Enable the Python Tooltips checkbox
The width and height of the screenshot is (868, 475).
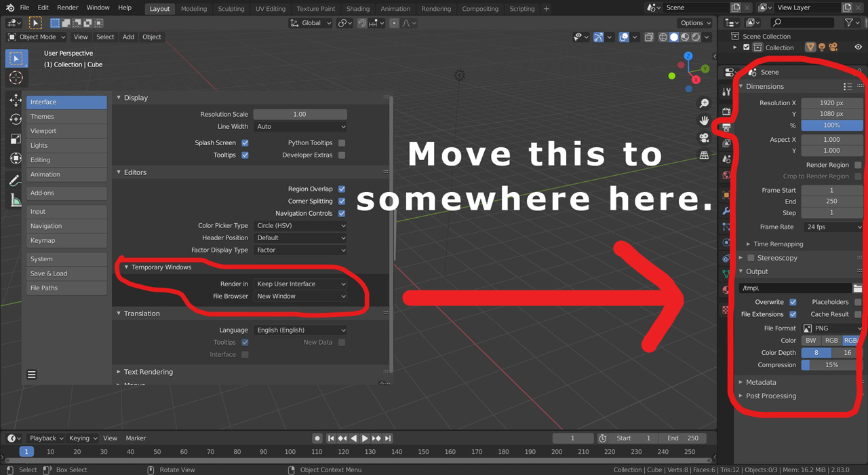[342, 143]
